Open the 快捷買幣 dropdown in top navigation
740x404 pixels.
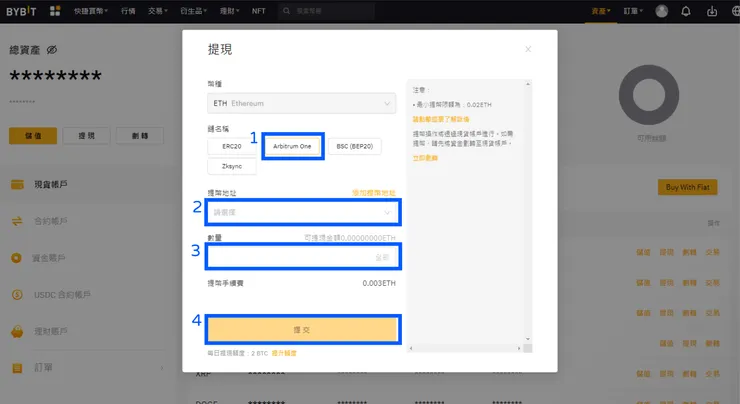(91, 11)
